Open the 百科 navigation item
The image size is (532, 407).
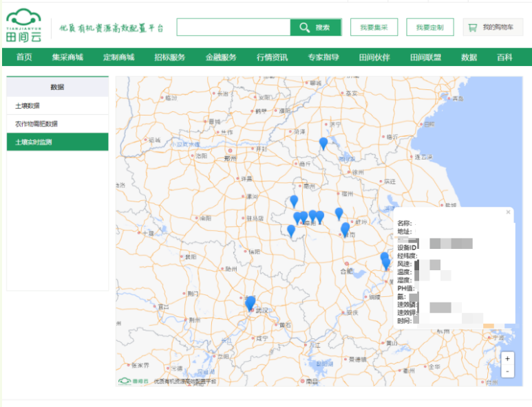click(504, 57)
